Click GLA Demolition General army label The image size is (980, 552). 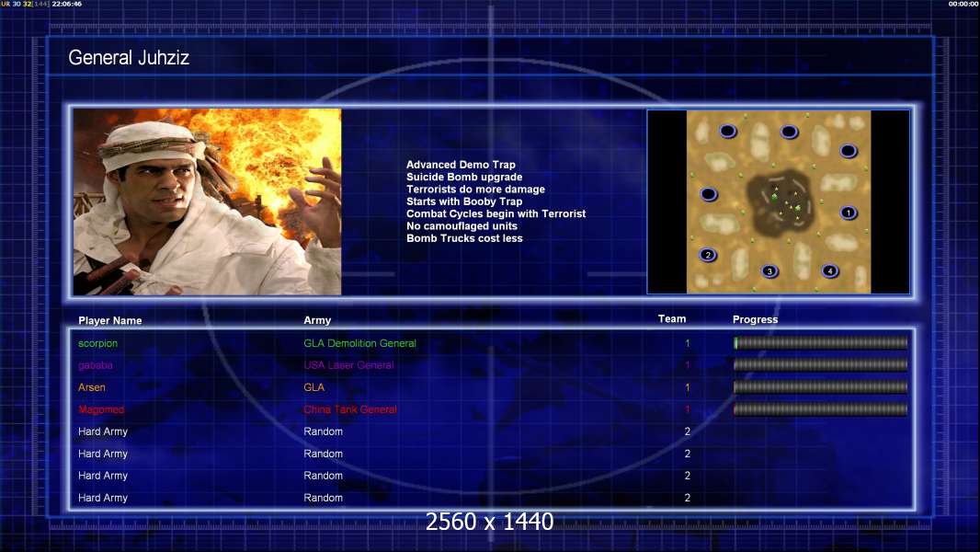(359, 343)
